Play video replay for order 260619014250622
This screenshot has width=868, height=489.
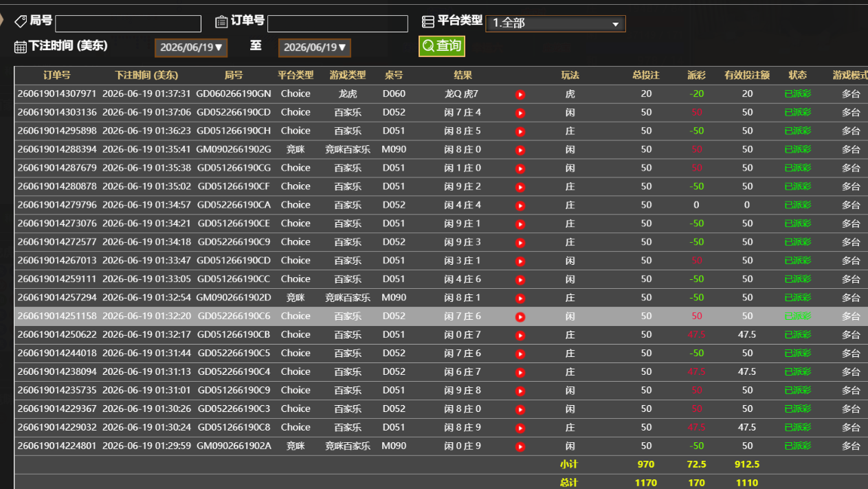tap(520, 336)
